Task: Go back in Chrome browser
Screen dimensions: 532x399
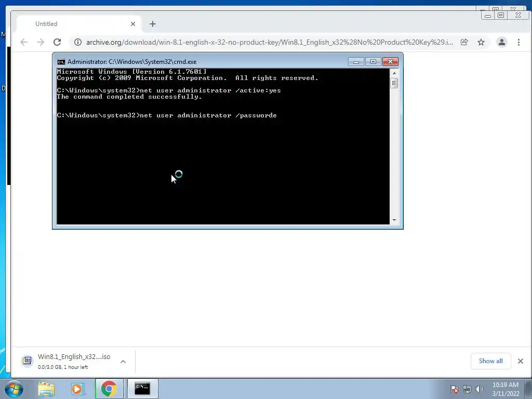Action: (x=24, y=42)
